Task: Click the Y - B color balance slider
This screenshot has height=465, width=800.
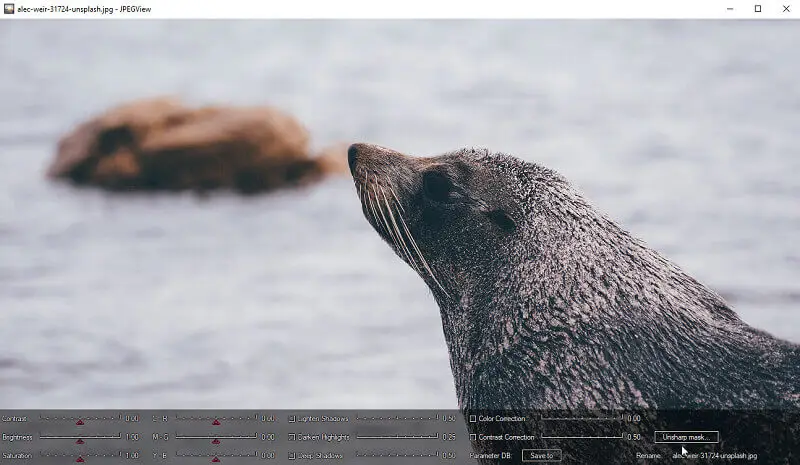Action: click(215, 457)
